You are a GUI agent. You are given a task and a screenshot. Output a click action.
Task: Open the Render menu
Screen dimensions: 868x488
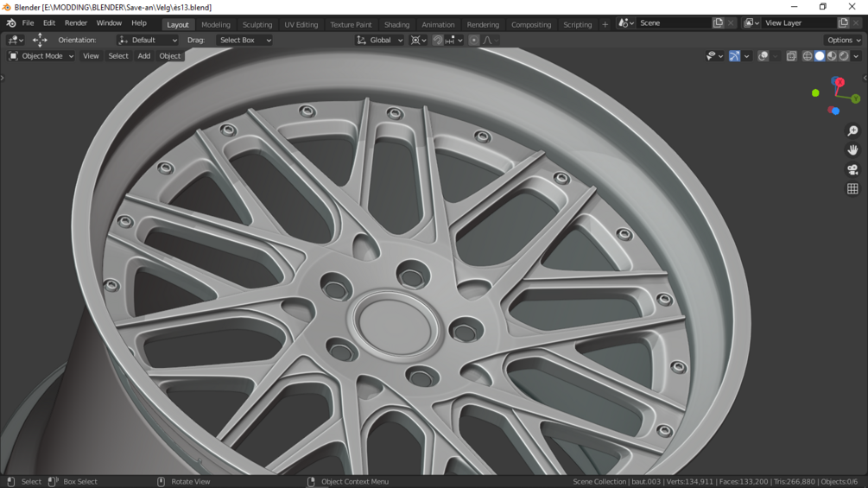pos(76,23)
